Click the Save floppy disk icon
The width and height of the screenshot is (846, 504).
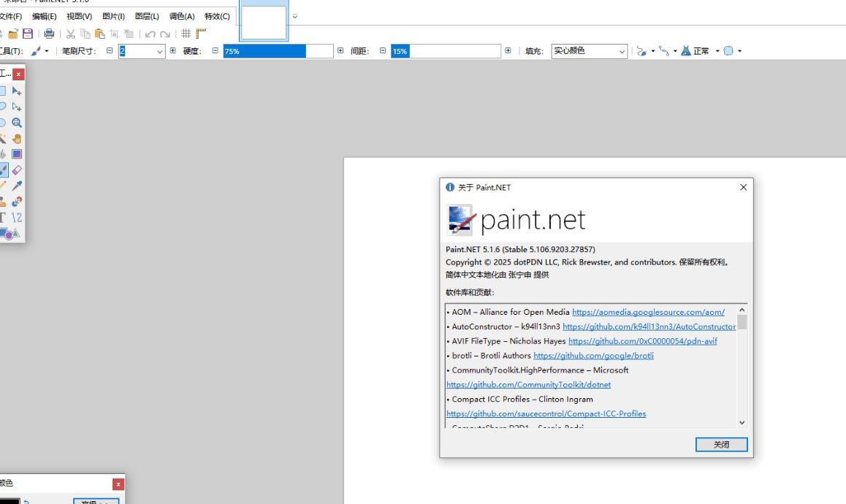28,34
